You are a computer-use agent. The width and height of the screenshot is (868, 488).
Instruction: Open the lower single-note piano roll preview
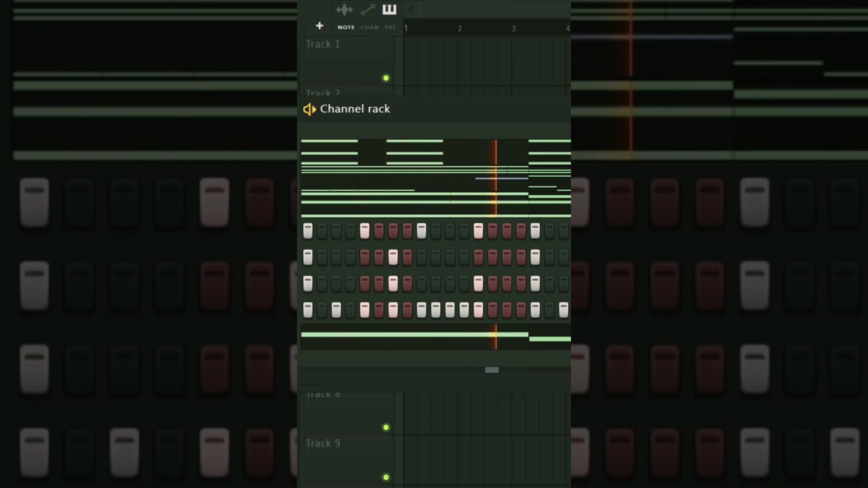click(435, 336)
